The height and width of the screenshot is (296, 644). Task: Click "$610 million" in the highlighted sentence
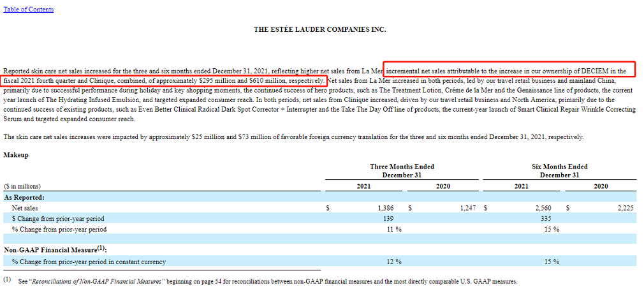268,80
